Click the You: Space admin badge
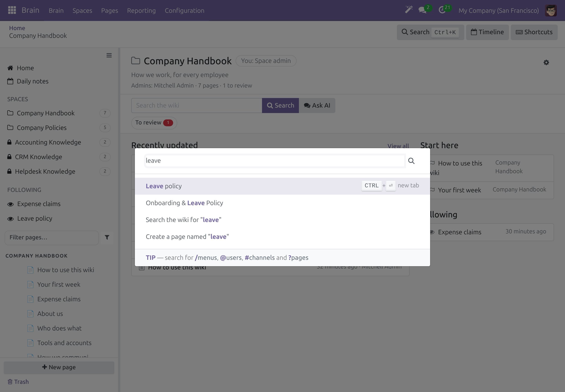Screen dimensions: 565x392 [x=266, y=61]
